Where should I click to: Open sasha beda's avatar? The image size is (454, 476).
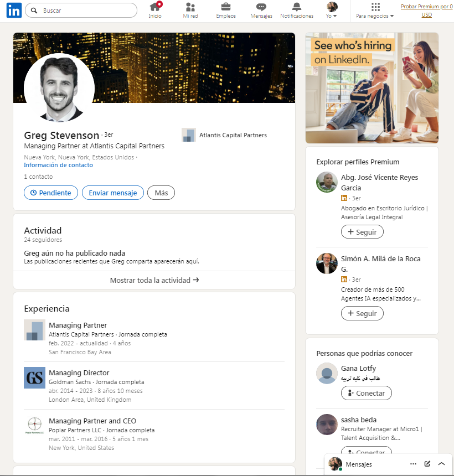point(327,425)
